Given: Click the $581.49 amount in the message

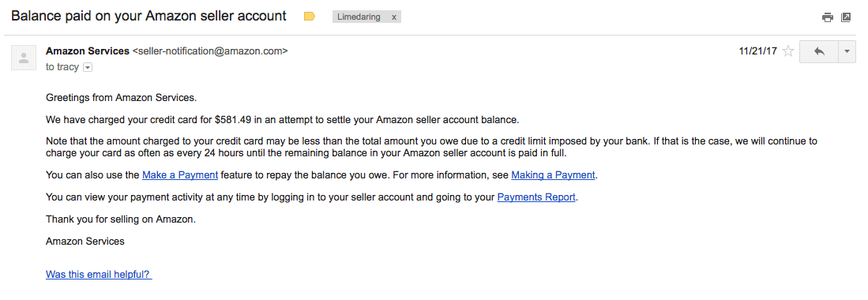Looking at the screenshot, I should point(234,119).
